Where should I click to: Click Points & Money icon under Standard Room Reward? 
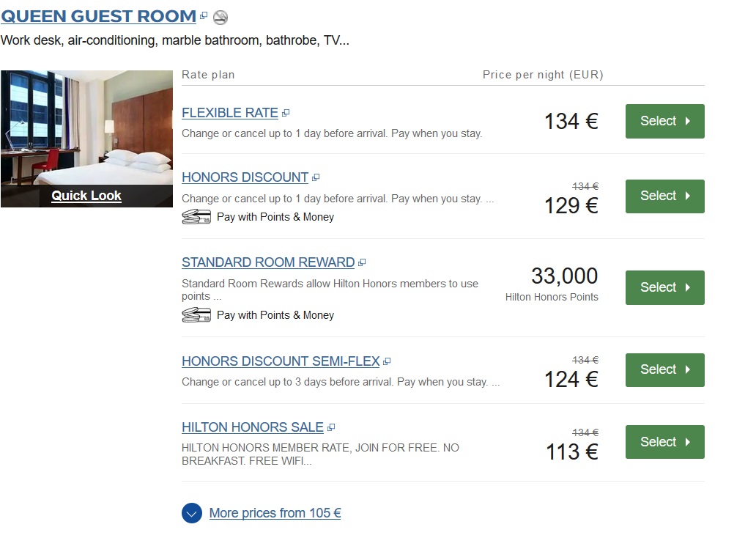196,315
